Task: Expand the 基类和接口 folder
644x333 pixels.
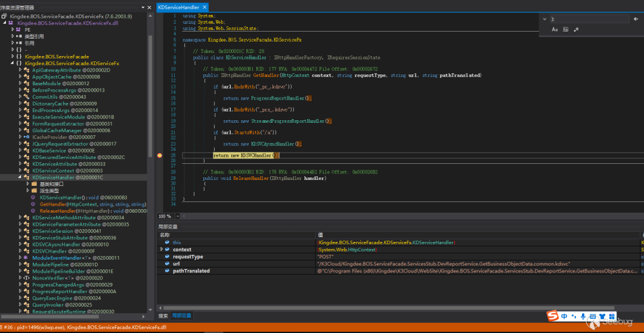Action: (27, 183)
